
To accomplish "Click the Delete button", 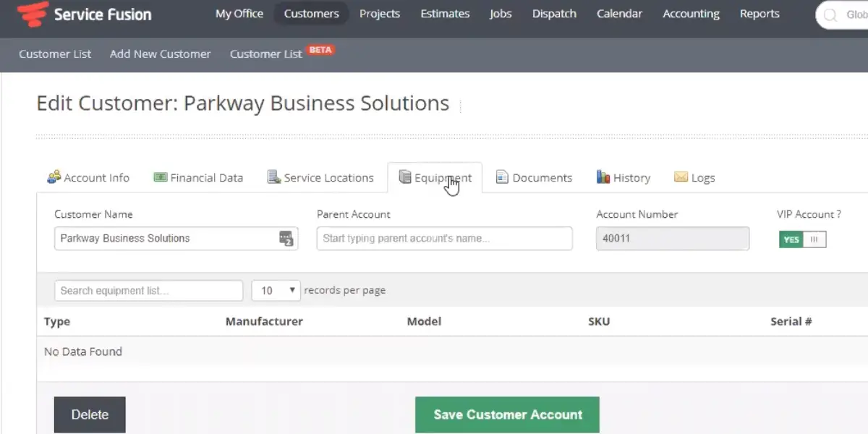I will click(x=90, y=414).
